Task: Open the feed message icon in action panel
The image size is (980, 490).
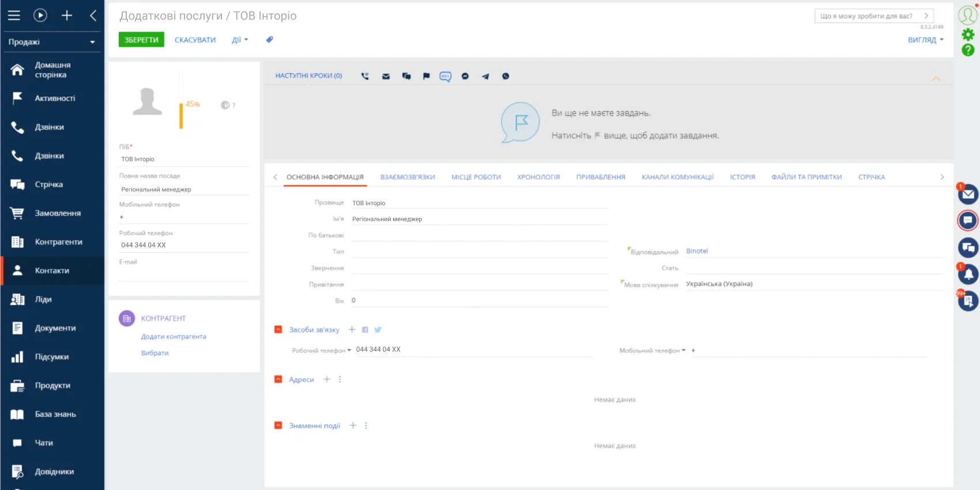Action: click(x=406, y=76)
